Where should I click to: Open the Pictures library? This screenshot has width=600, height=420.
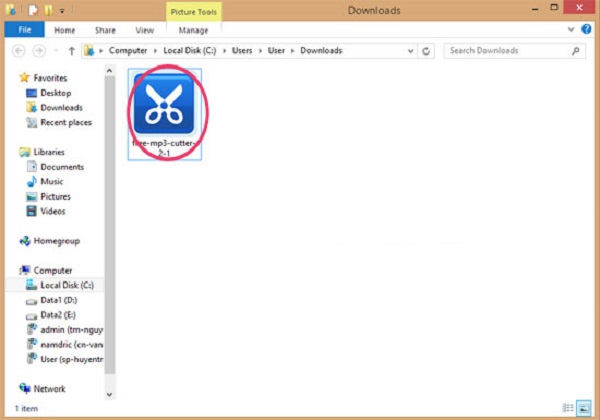(55, 197)
